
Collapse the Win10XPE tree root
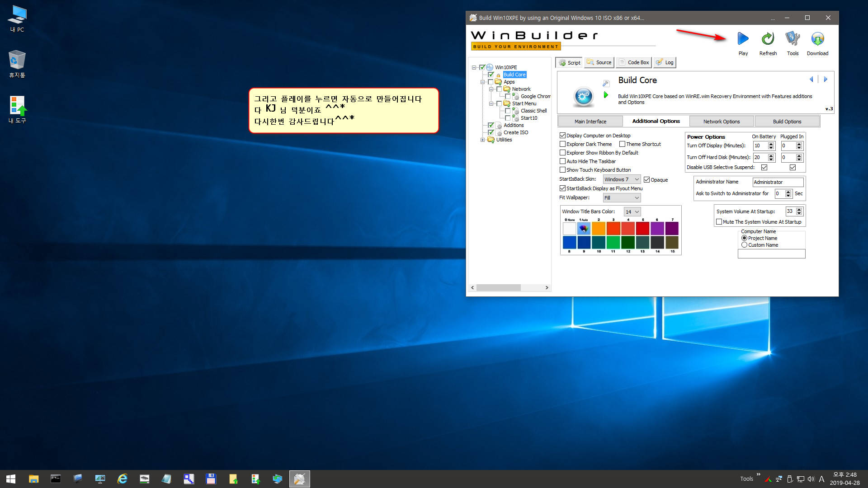click(474, 67)
